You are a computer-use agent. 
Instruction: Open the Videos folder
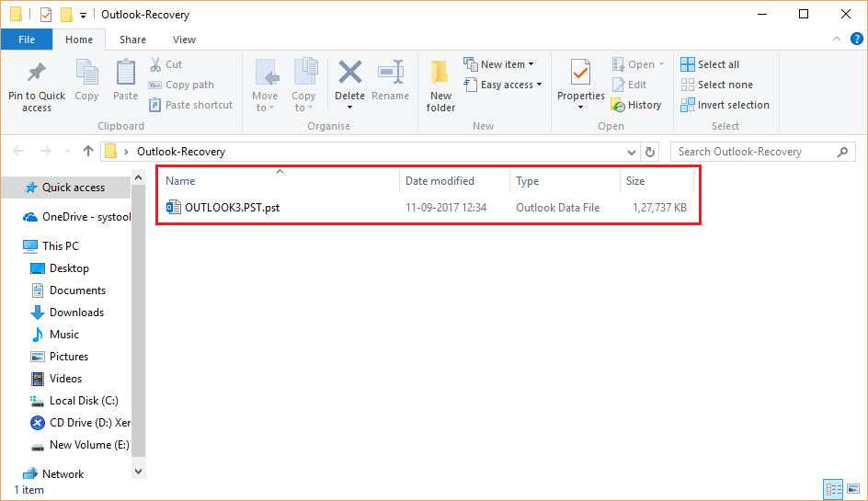pos(56,379)
